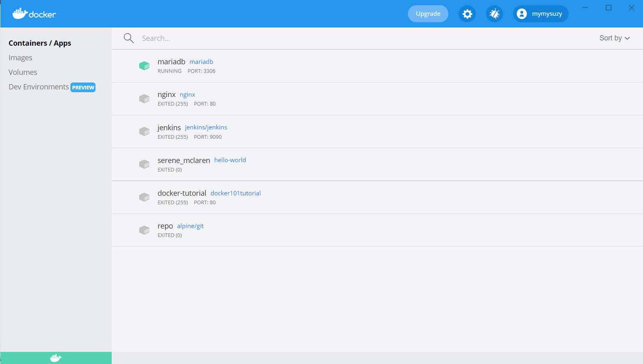
Task: Click the repo container icon
Action: 144,230
